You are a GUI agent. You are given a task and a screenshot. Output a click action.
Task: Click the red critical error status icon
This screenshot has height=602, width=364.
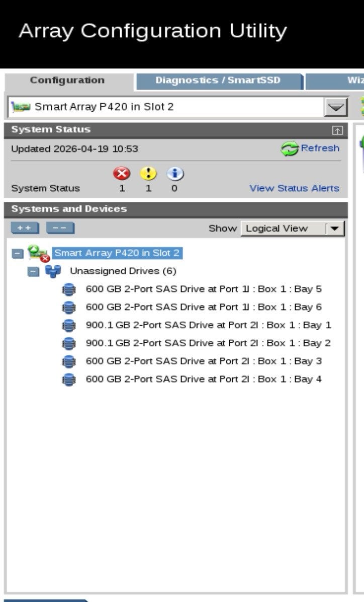pyautogui.click(x=122, y=174)
